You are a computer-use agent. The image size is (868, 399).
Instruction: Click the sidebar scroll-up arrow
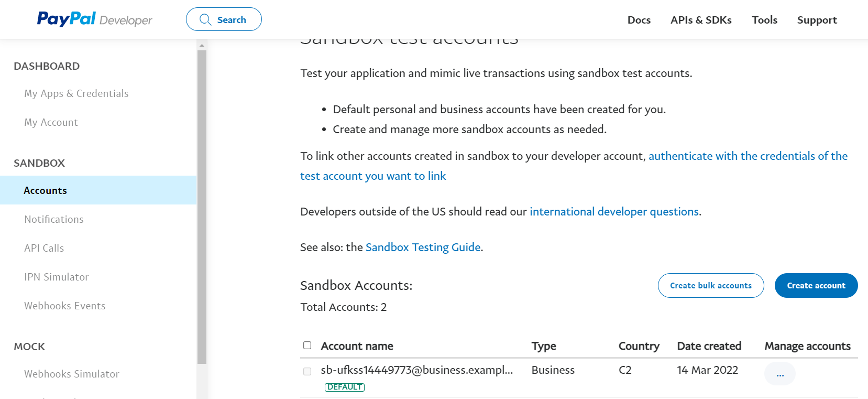coord(202,46)
